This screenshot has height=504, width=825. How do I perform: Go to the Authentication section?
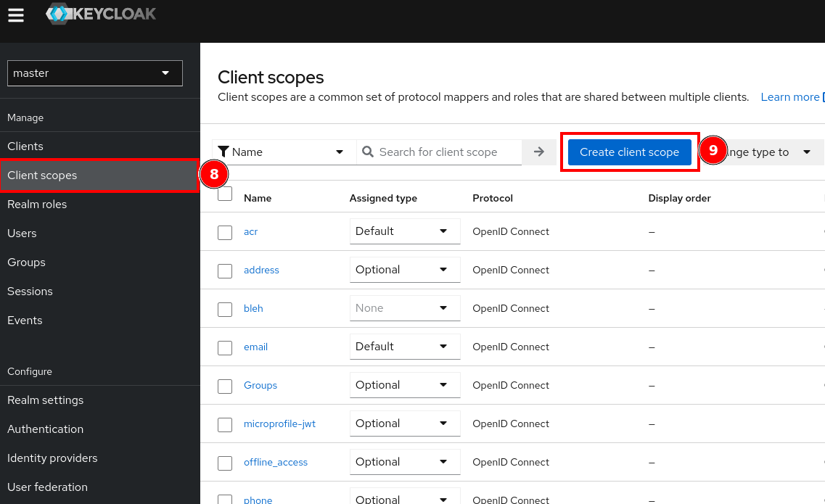tap(45, 429)
